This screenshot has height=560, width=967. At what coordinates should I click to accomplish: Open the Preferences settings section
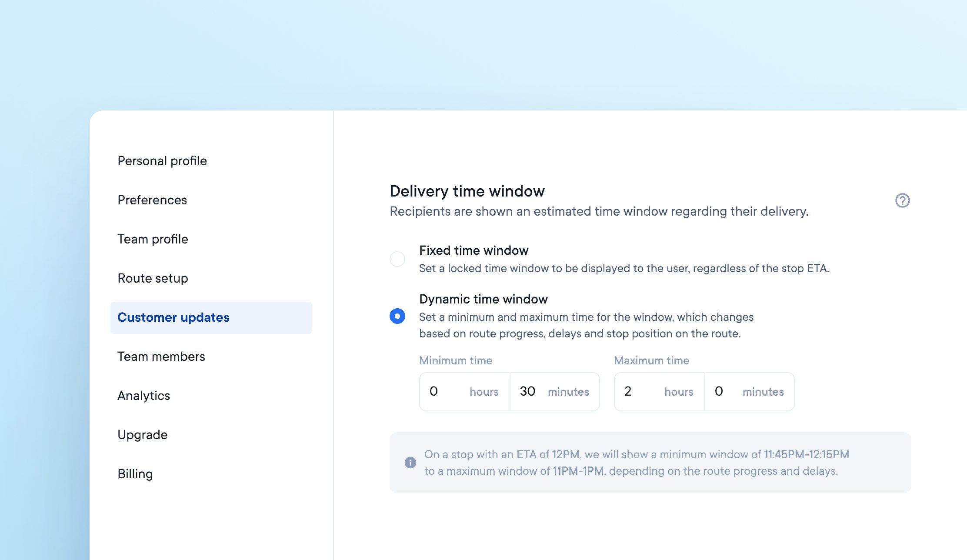pyautogui.click(x=153, y=199)
